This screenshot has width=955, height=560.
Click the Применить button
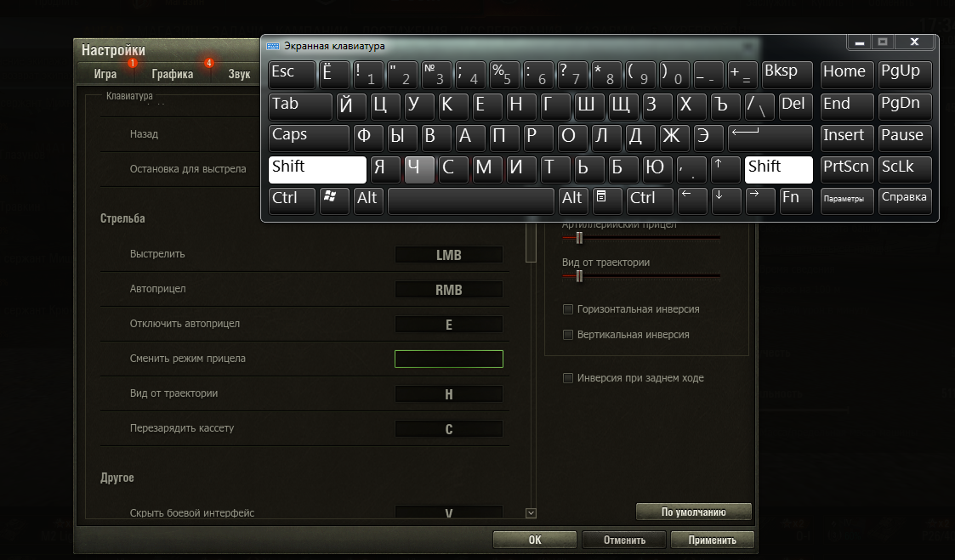coord(713,540)
